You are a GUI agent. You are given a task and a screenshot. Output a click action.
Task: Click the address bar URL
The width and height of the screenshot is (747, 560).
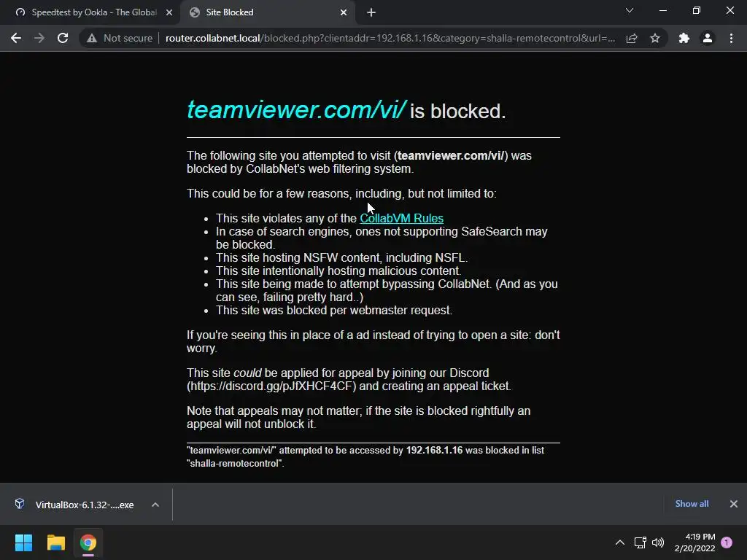click(x=390, y=38)
